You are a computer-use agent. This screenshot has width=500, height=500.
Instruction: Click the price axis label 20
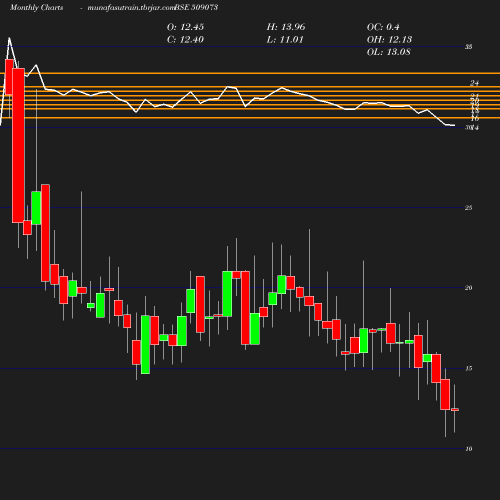pos(469,288)
